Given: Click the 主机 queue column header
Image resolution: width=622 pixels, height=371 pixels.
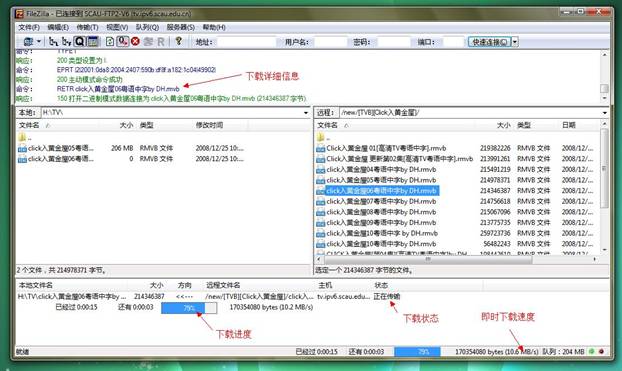Looking at the screenshot, I should pos(344,285).
